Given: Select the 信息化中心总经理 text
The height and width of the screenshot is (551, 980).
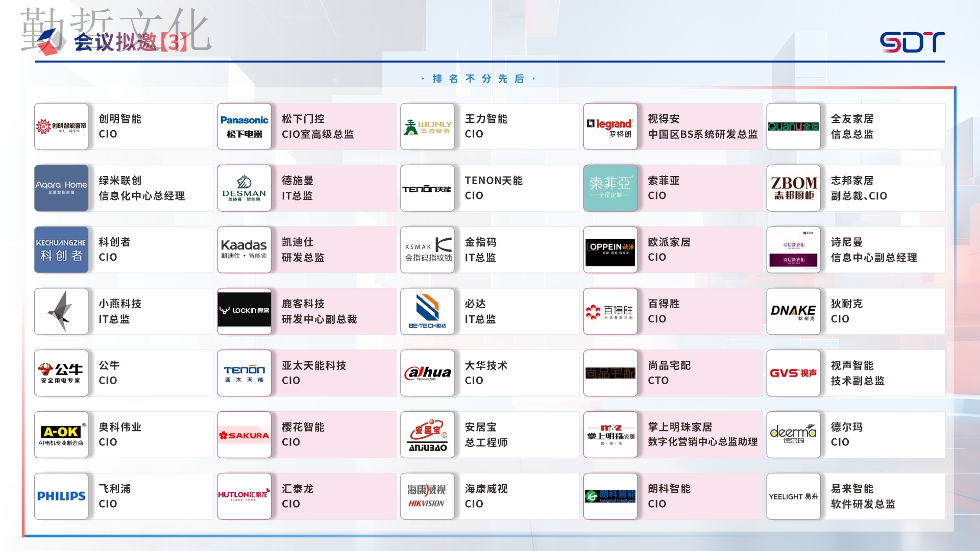Looking at the screenshot, I should pos(141,196).
